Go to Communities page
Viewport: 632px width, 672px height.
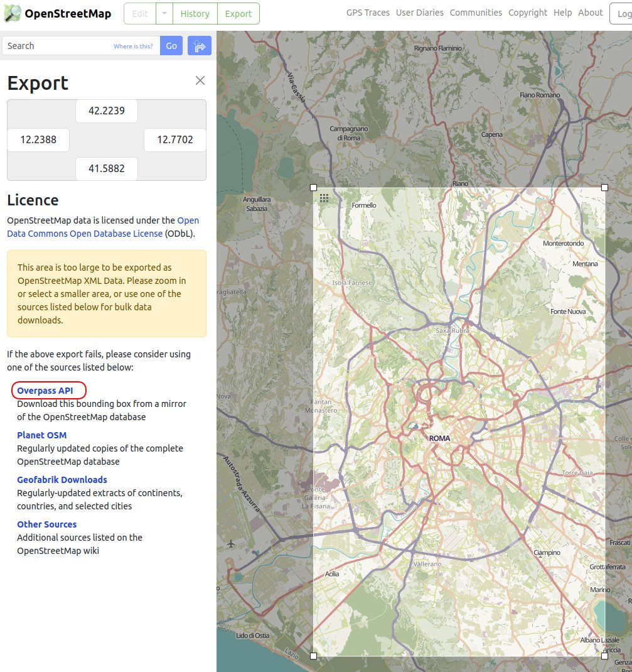pyautogui.click(x=476, y=13)
